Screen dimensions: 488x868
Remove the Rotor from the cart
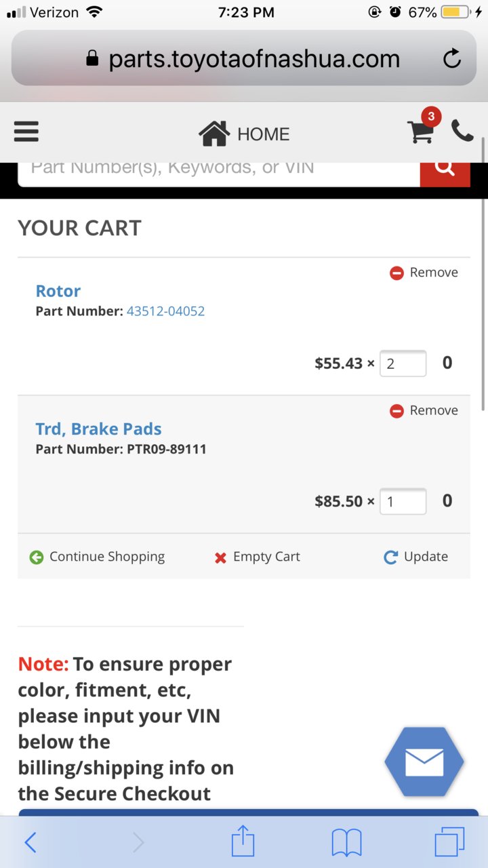pos(424,273)
